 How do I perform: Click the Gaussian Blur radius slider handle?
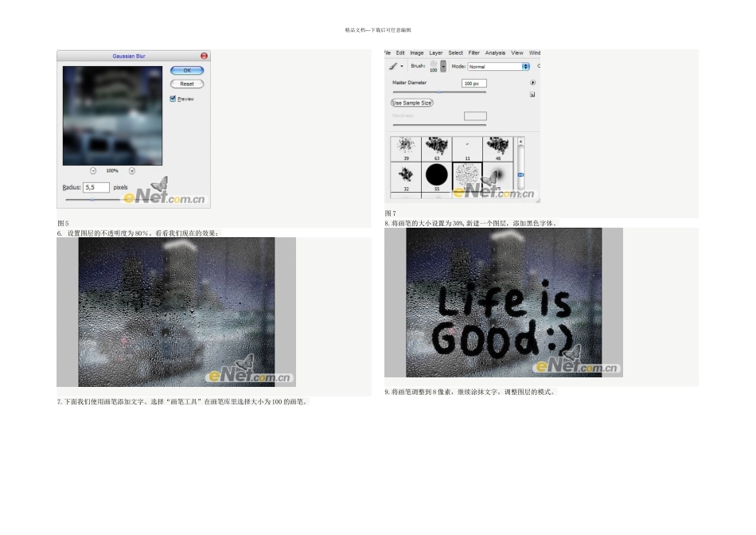click(92, 199)
